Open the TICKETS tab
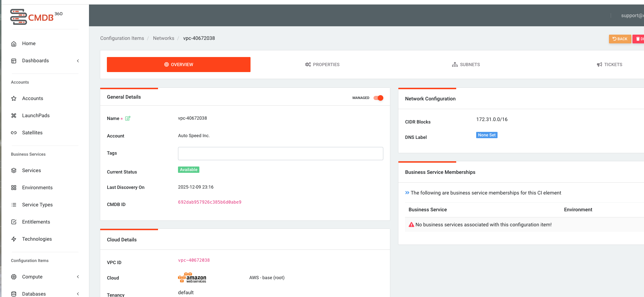 click(x=610, y=65)
